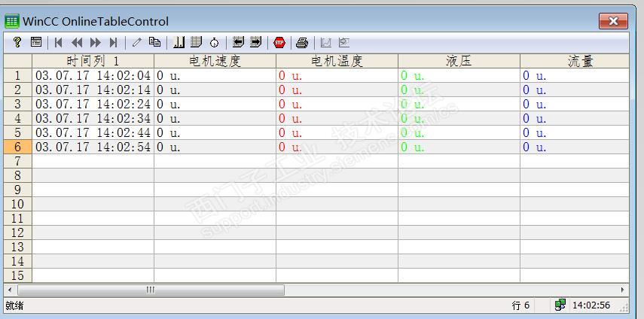Click the WinCC table icon in title bar
Screen dimensions: 644x319
pos(11,21)
